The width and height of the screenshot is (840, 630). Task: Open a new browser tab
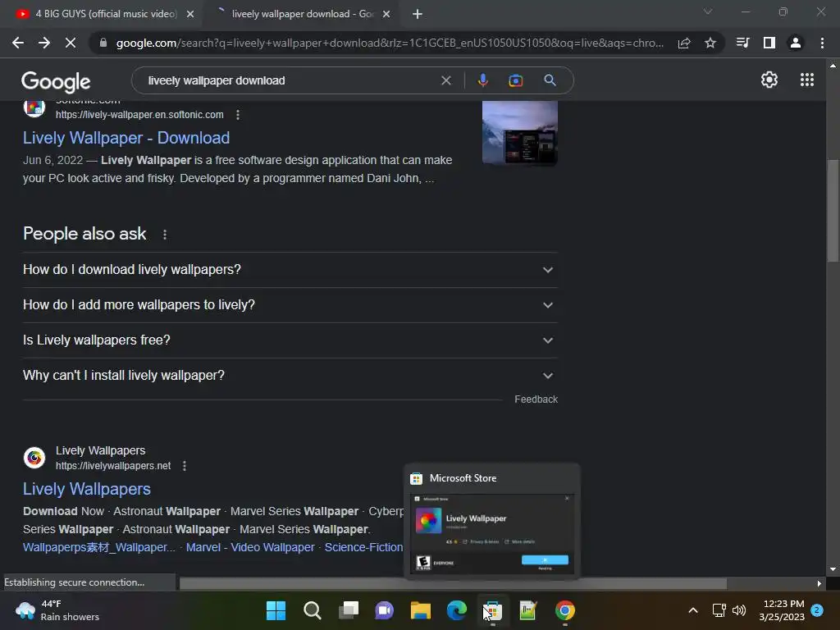point(418,15)
